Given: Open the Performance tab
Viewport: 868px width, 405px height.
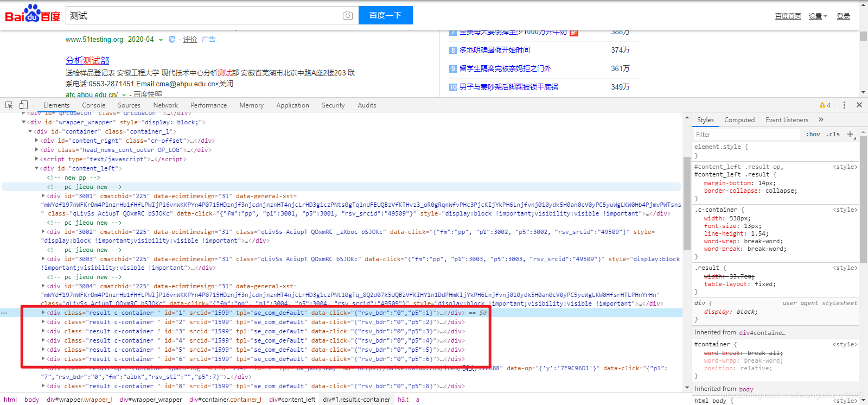Looking at the screenshot, I should click(209, 105).
